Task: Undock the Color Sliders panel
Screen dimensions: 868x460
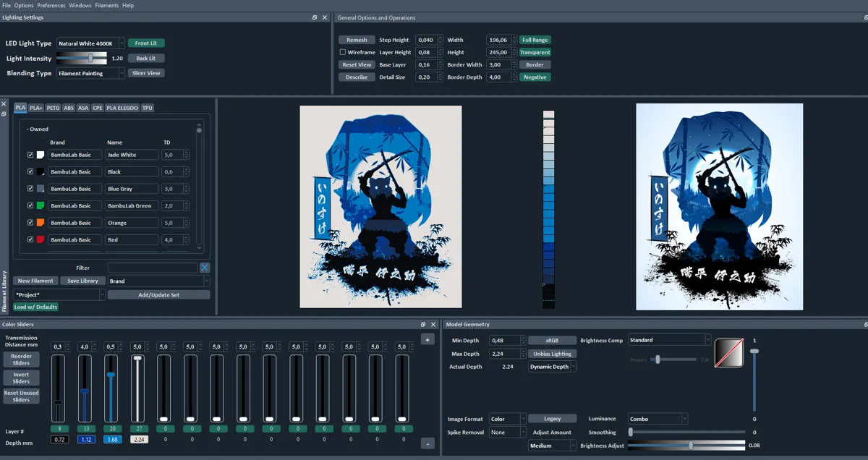Action: [x=423, y=325]
